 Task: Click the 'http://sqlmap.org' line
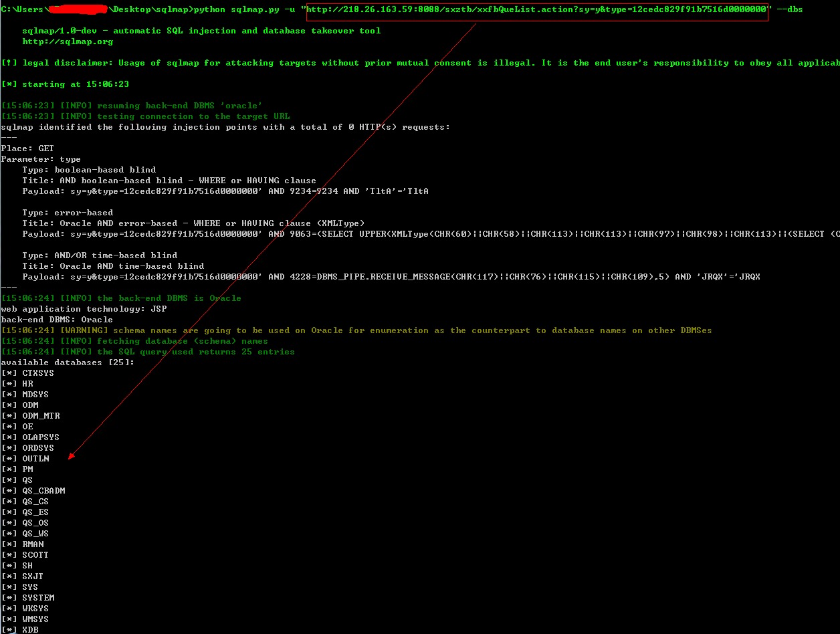click(x=68, y=41)
